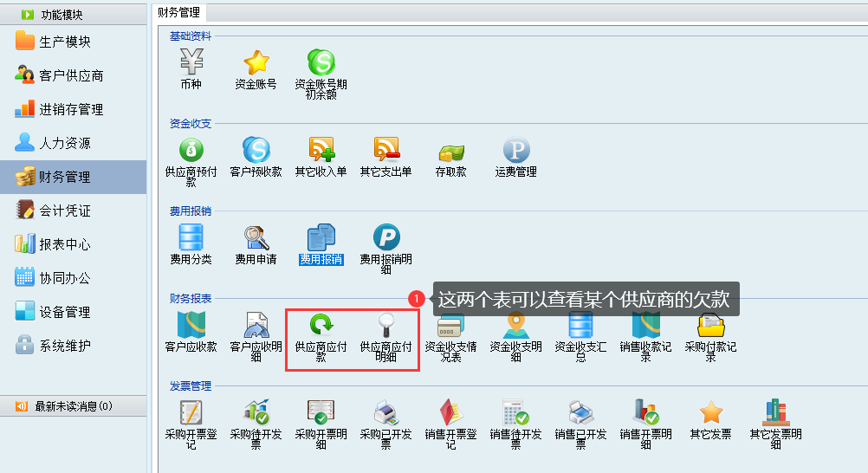Open 供应商应付款 report
The height and width of the screenshot is (473, 868).
pos(321,326)
